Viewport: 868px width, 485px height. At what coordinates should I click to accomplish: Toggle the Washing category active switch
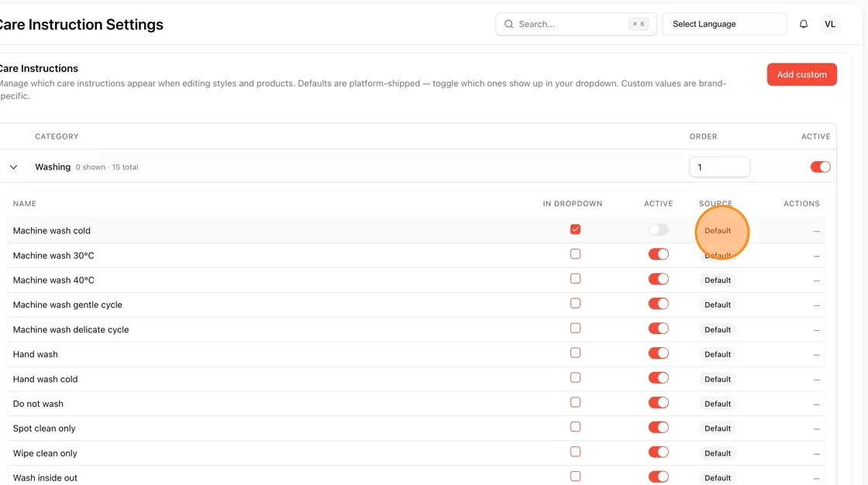820,167
